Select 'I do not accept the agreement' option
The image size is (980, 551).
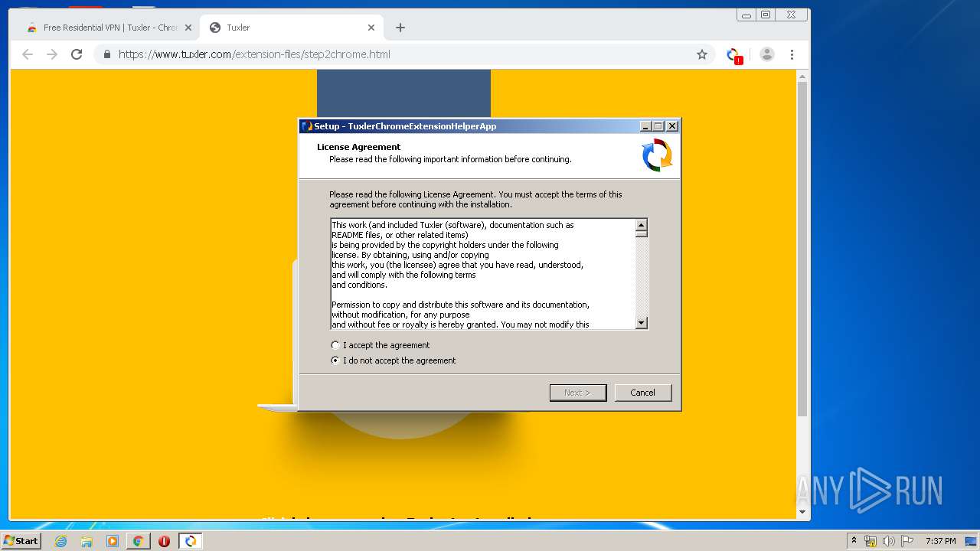[x=335, y=360]
